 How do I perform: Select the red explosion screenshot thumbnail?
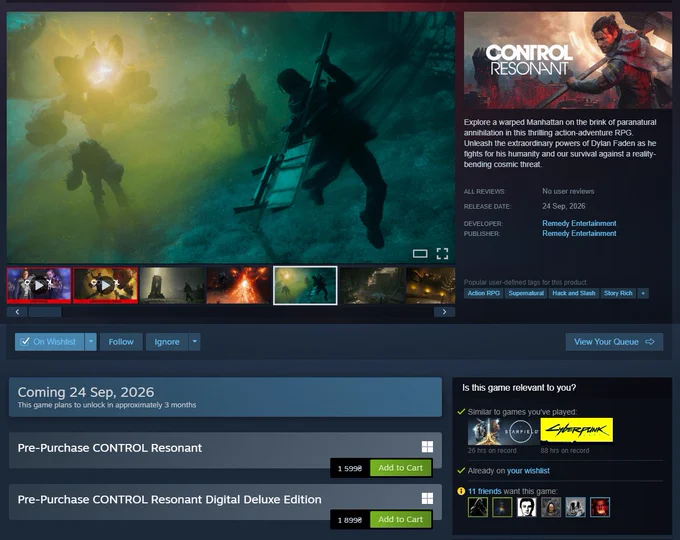click(238, 285)
